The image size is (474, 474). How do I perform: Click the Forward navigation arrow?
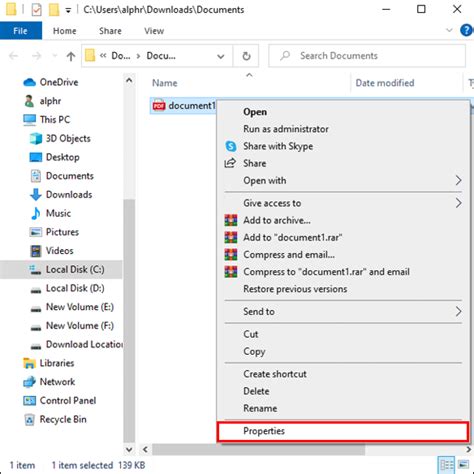(36, 56)
